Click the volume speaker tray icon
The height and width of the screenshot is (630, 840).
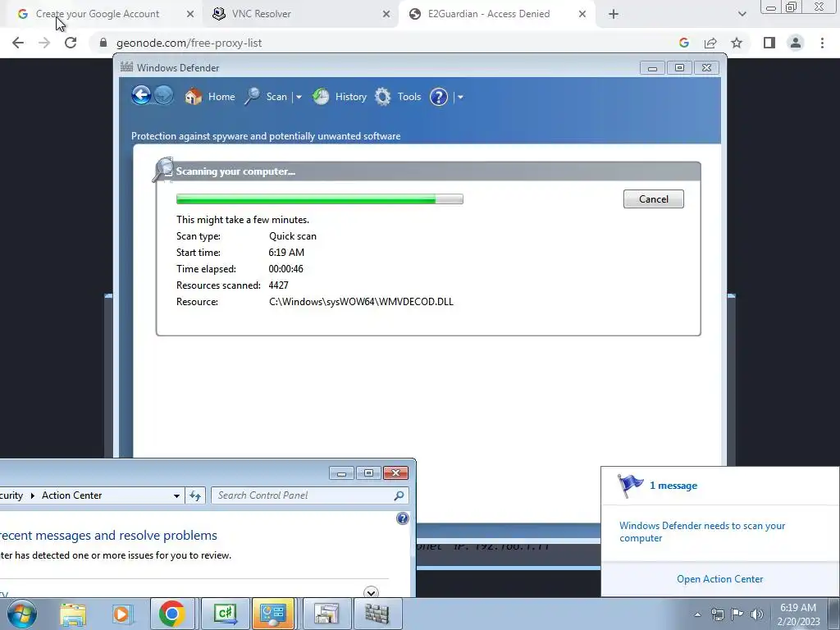(x=757, y=614)
